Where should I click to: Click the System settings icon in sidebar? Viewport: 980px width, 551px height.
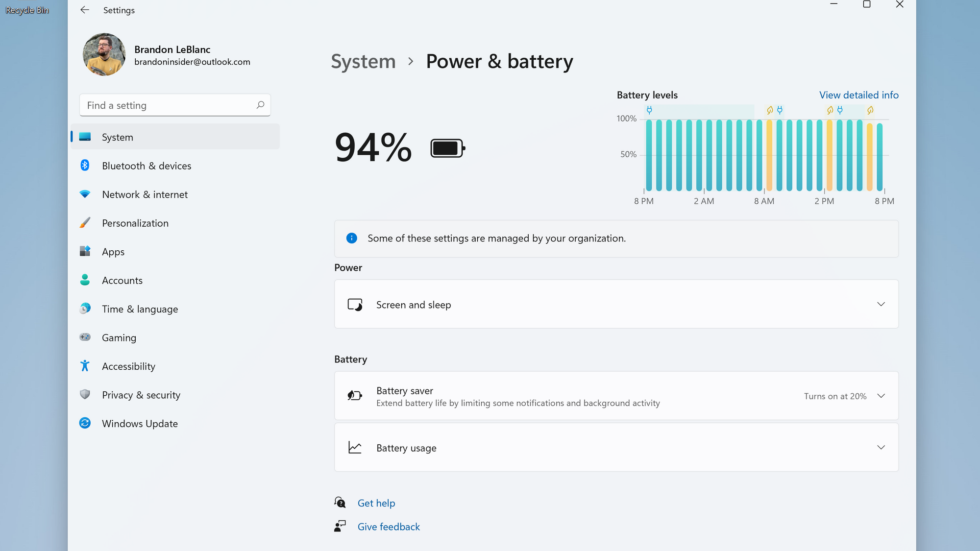click(x=84, y=137)
